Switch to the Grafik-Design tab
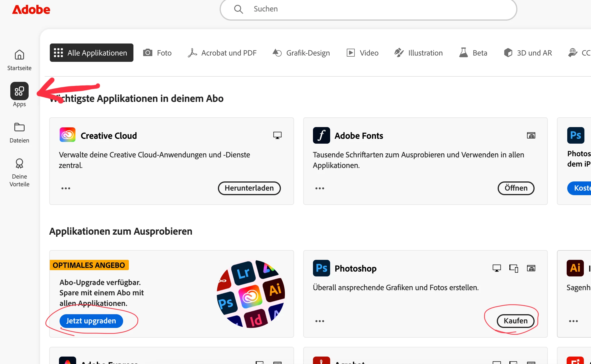Viewport: 591px width, 364px height. pyautogui.click(x=301, y=53)
